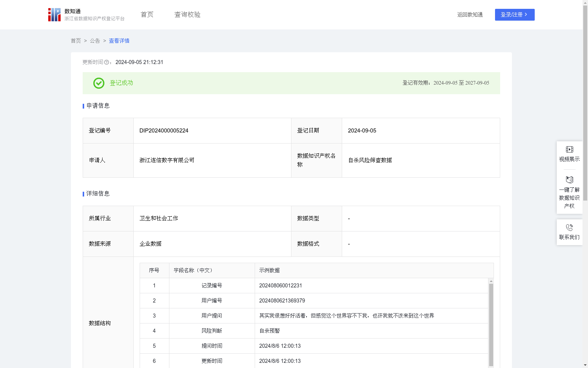
Task: Click applicant 浙江连信数字有限公司
Action: (167, 160)
